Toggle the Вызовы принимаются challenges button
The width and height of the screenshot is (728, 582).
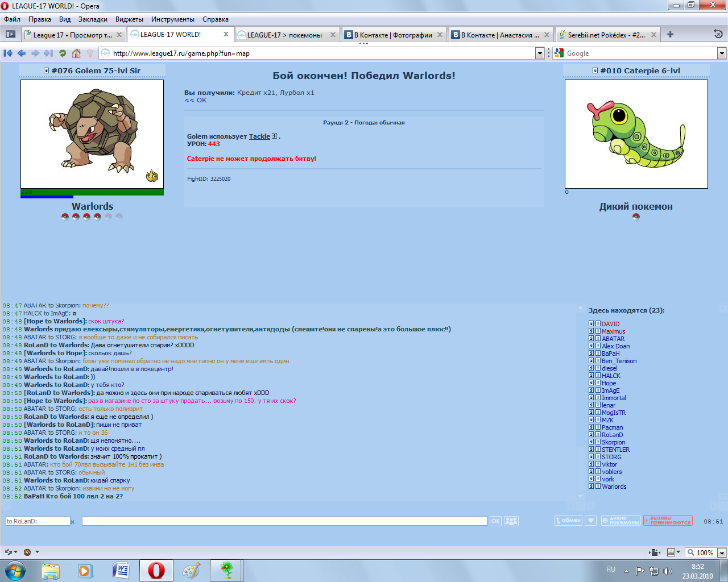tap(668, 521)
